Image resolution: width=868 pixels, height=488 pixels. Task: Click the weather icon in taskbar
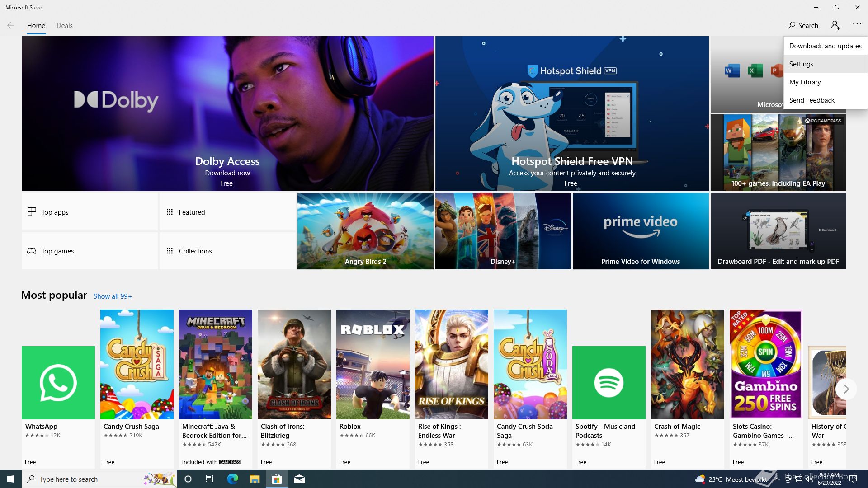[x=700, y=479]
